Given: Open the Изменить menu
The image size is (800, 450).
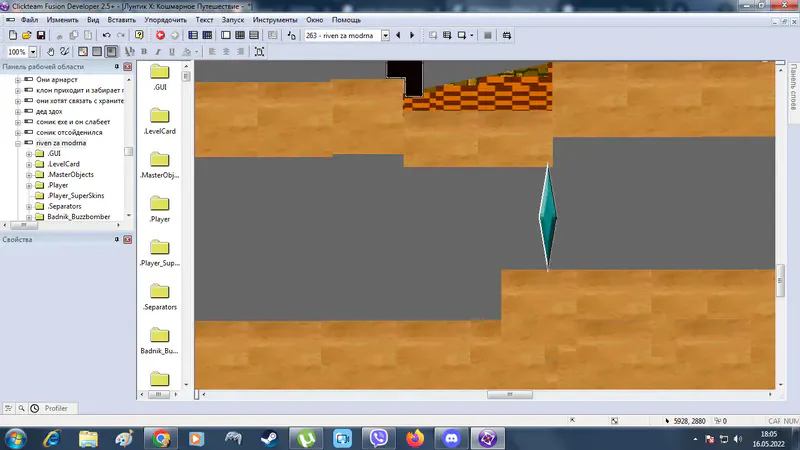Looking at the screenshot, I should click(x=62, y=20).
